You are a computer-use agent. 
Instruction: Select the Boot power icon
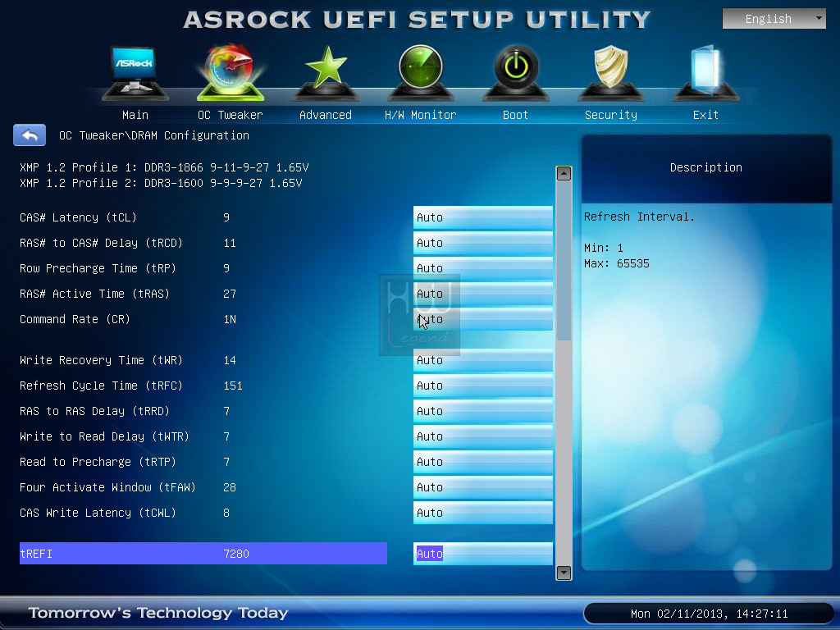coord(516,73)
